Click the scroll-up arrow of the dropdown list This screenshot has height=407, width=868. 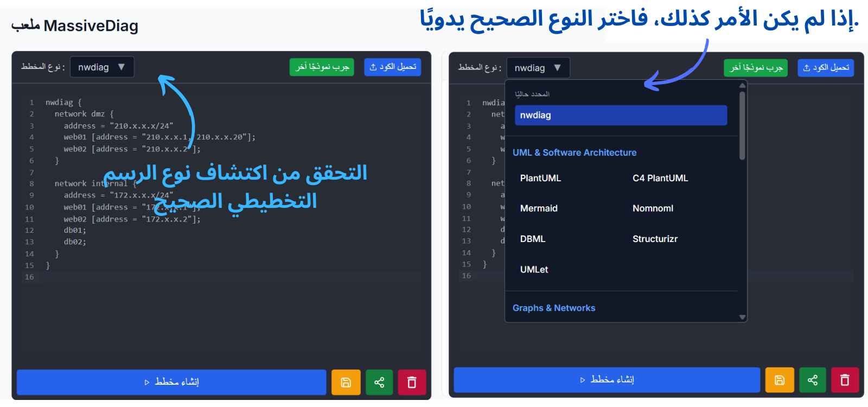pos(742,85)
